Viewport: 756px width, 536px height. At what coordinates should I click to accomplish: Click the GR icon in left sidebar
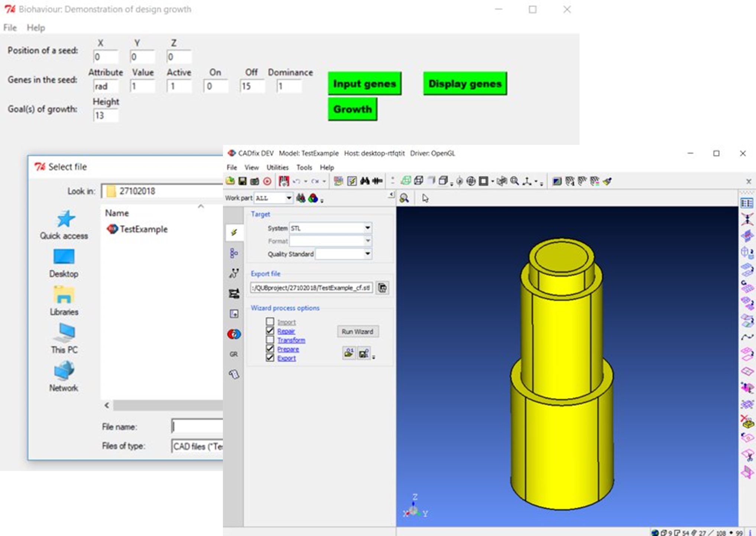[x=234, y=354]
